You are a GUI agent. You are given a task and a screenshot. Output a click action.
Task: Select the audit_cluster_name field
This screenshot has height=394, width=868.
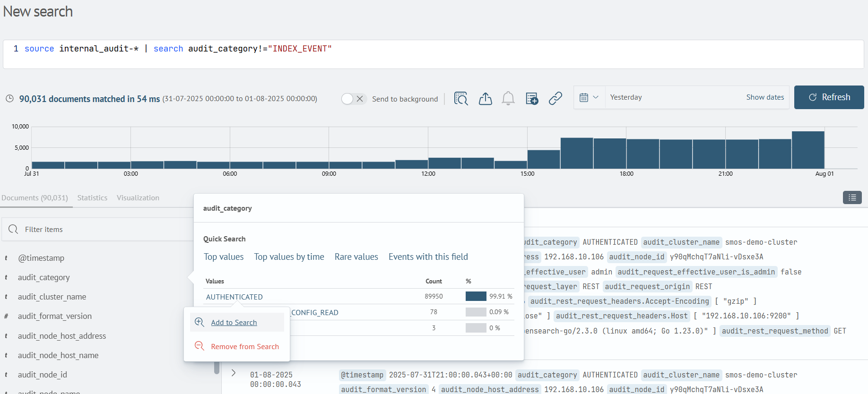click(x=52, y=297)
